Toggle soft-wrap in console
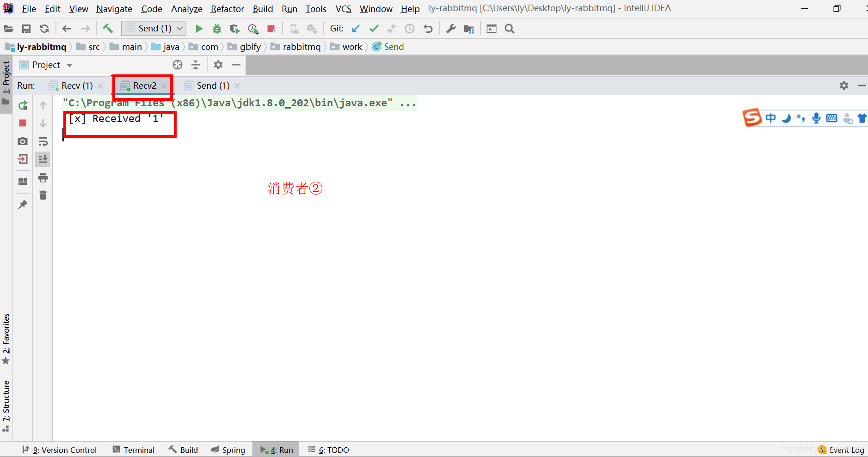This screenshot has height=457, width=868. click(x=43, y=141)
